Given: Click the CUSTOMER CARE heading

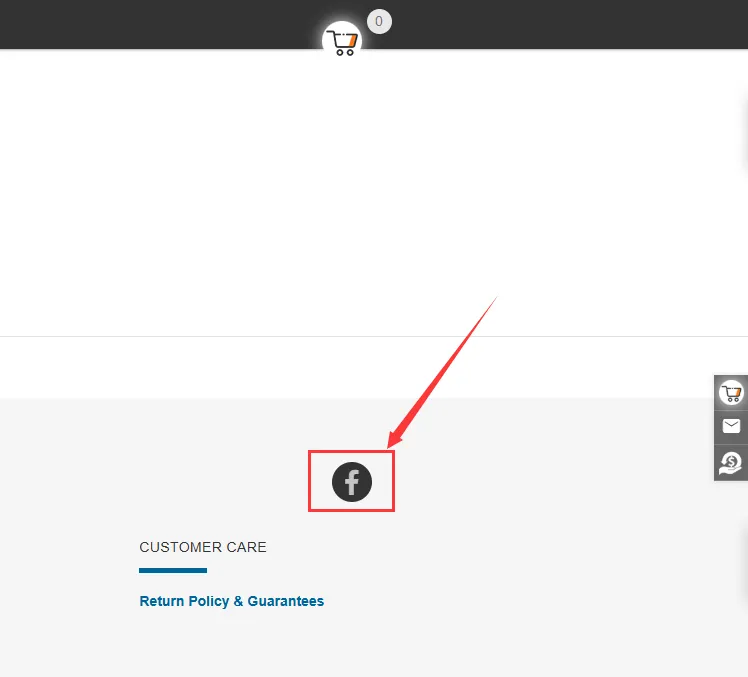Looking at the screenshot, I should coord(203,547).
